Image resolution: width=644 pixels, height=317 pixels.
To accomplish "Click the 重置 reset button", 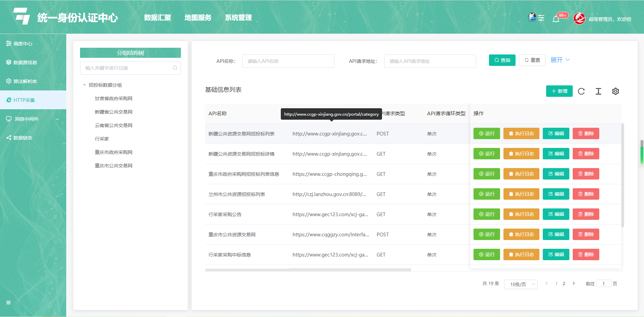I will pos(532,60).
